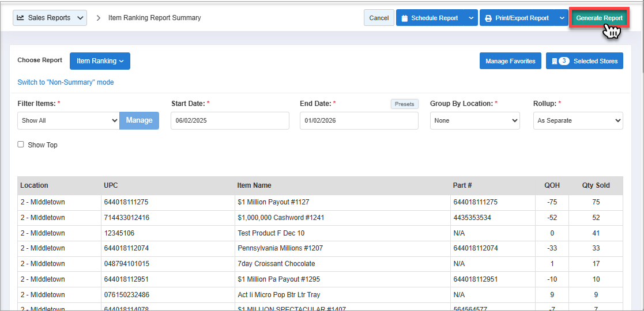Click the calendar icon on Schedule Report
This screenshot has height=311, width=644.
pyautogui.click(x=405, y=18)
